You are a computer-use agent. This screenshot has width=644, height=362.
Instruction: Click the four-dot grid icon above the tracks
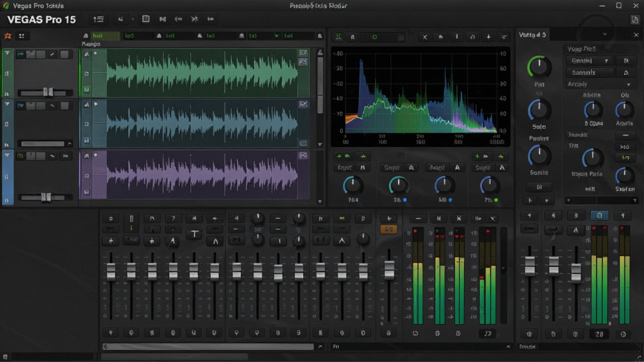21,36
